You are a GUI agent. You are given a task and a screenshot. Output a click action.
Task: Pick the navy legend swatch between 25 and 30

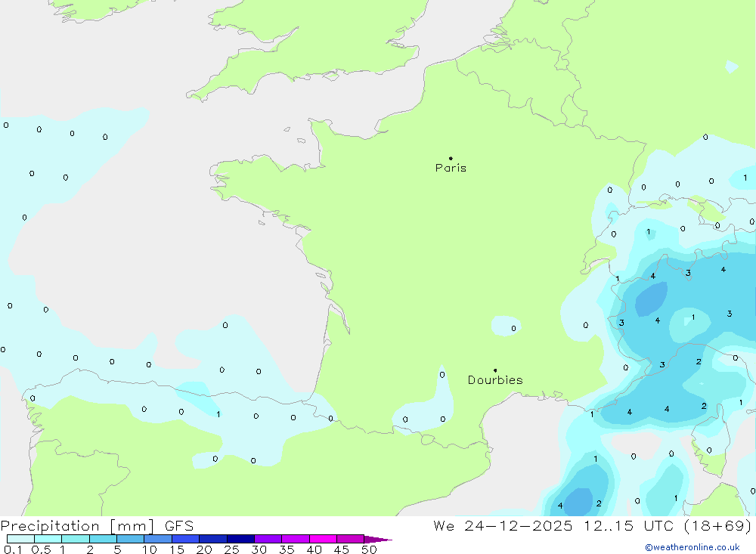[240, 539]
